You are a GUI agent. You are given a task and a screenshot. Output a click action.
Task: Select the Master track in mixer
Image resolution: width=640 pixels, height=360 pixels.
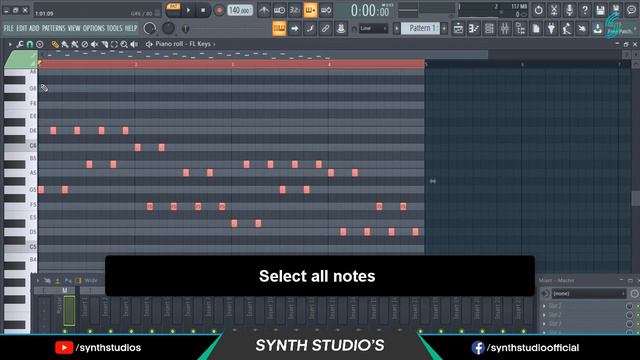pyautogui.click(x=64, y=311)
